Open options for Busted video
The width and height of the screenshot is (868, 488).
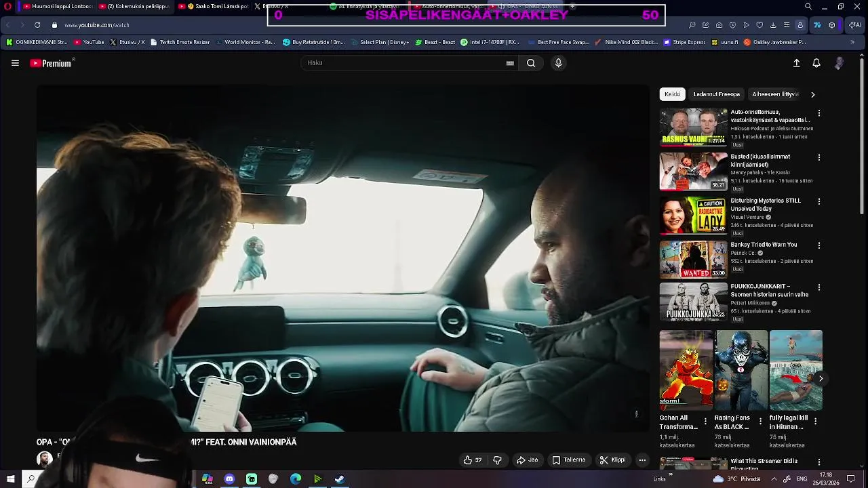pos(818,157)
